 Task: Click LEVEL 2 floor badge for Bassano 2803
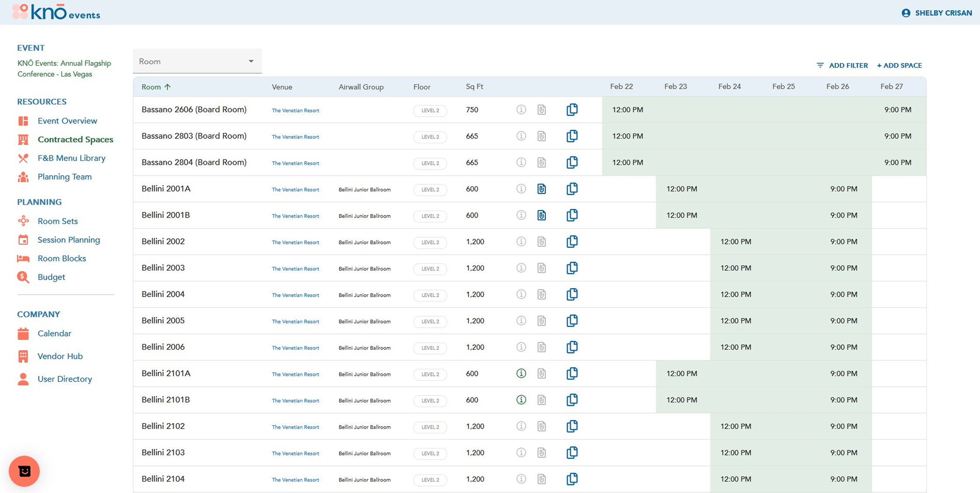tap(430, 137)
